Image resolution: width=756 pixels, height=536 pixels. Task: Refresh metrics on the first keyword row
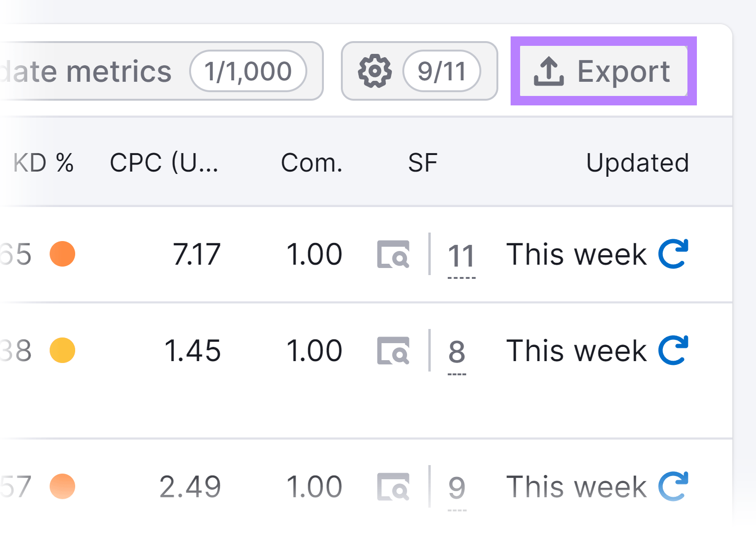click(673, 254)
